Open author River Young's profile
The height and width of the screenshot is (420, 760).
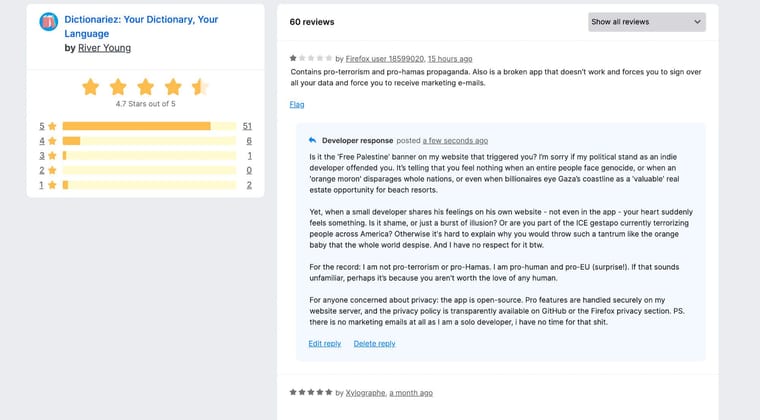[x=104, y=48]
